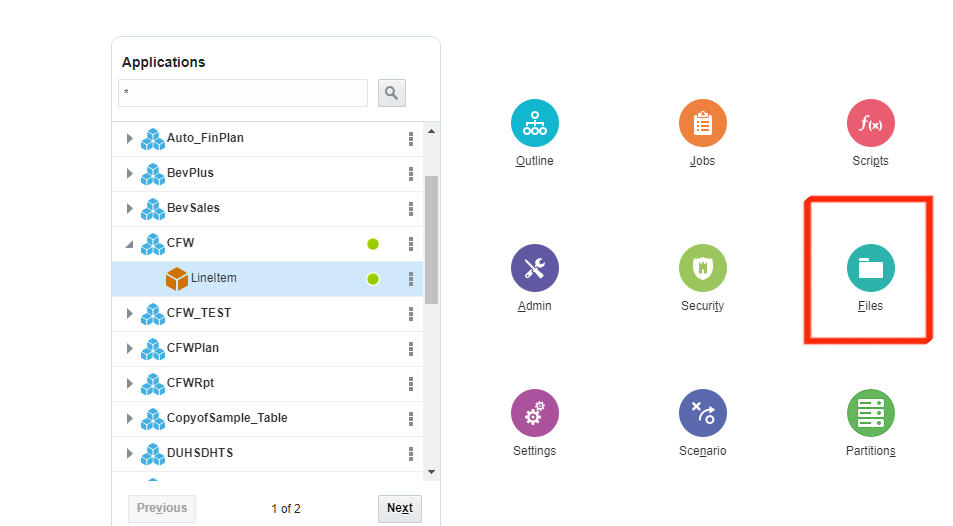The width and height of the screenshot is (953, 526).
Task: Click the Previous page button
Action: pos(162,508)
